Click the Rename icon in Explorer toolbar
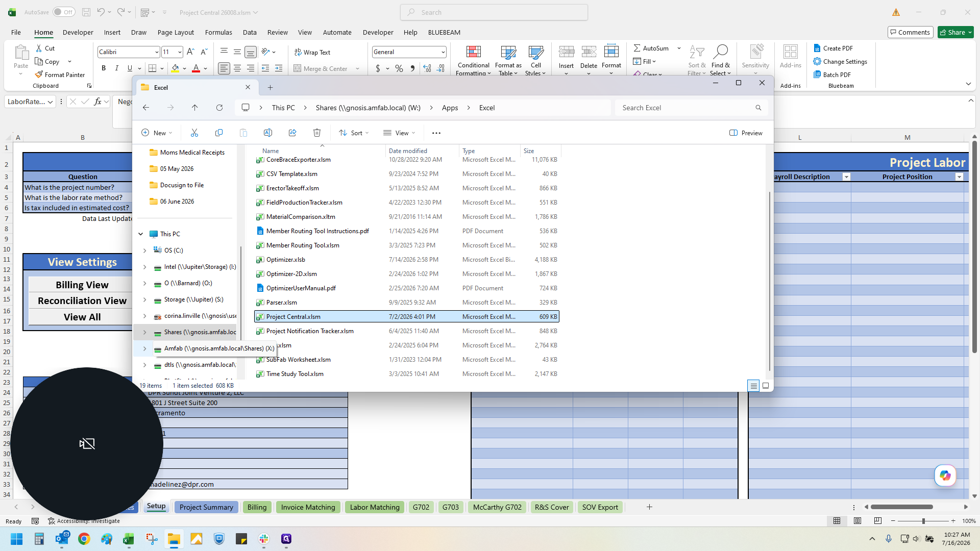 pos(268,133)
